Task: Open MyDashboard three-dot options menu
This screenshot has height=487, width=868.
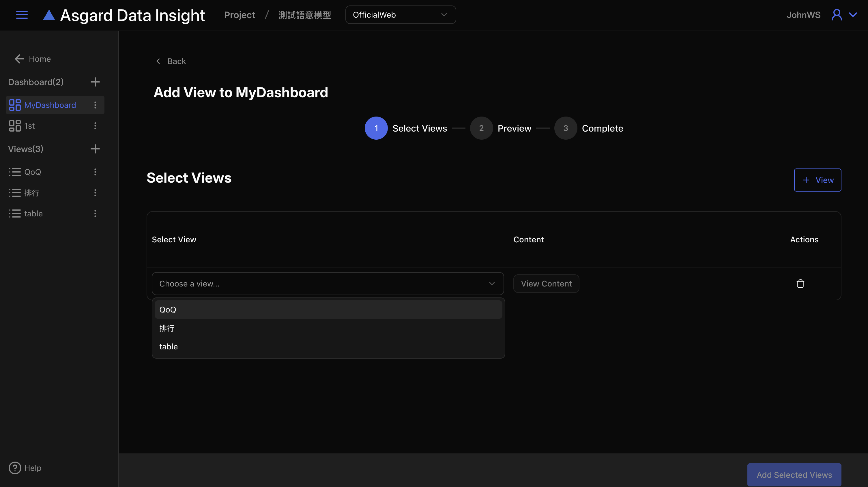Action: [95, 105]
